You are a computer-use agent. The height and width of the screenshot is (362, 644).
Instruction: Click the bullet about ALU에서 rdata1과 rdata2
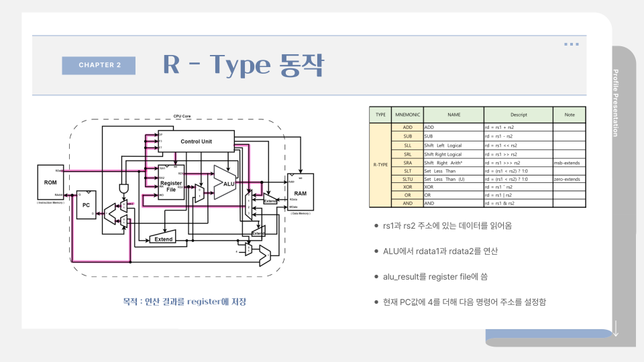436,251
